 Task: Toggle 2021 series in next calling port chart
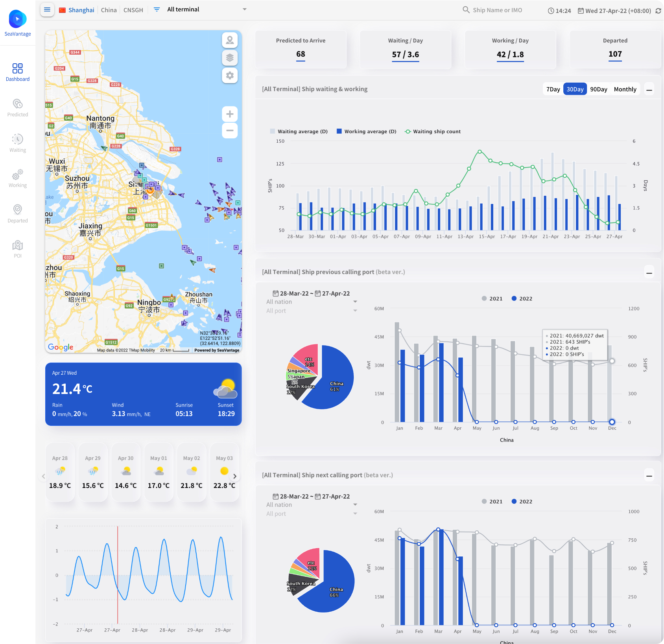pyautogui.click(x=492, y=501)
